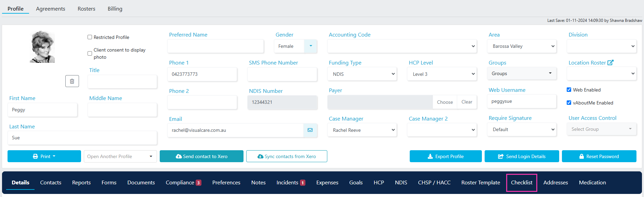Click the First Name field

42,110
